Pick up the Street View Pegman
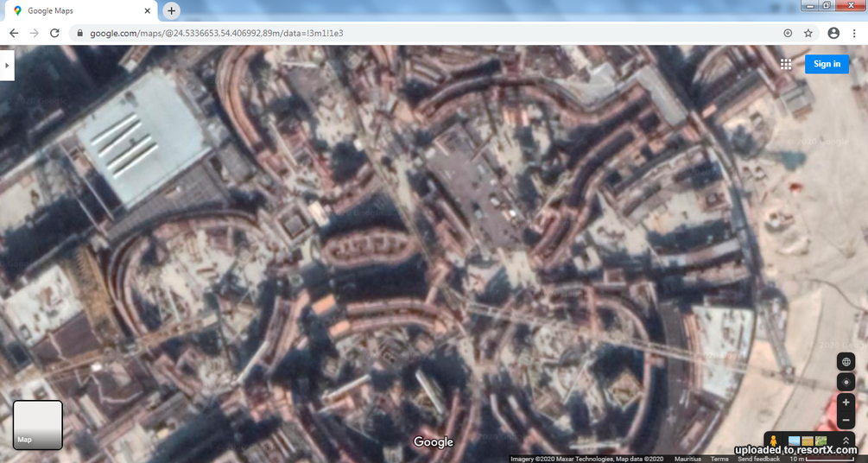 point(774,441)
